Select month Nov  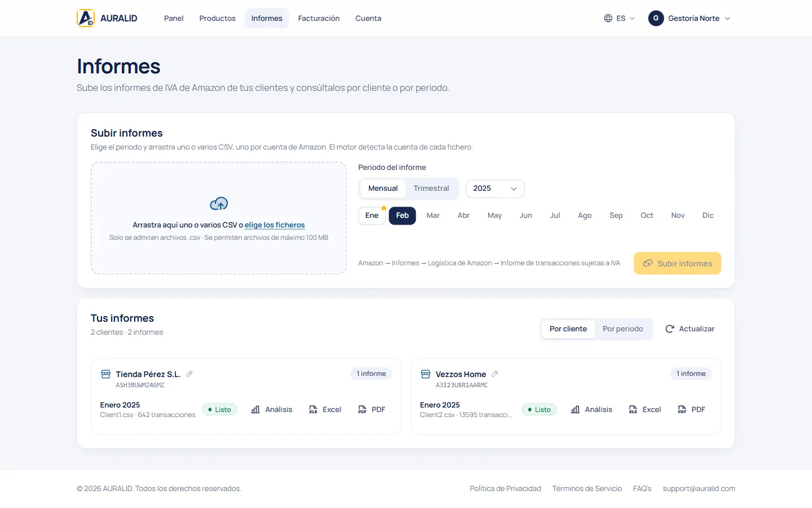[x=678, y=216]
